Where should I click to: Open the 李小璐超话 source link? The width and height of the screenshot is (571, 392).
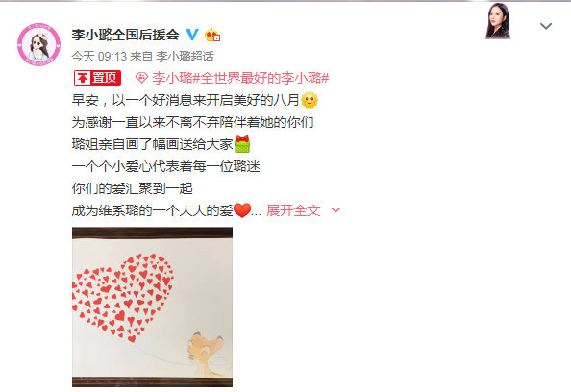185,57
